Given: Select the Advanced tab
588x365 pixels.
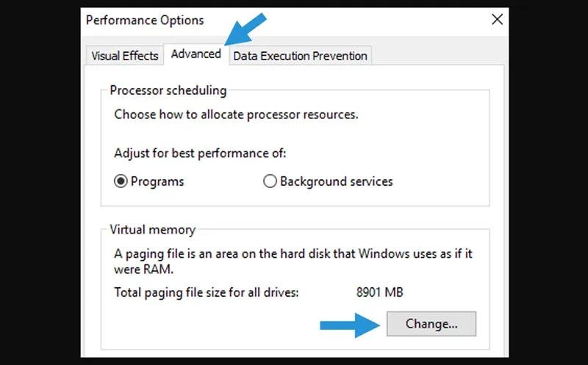Looking at the screenshot, I should point(196,54).
